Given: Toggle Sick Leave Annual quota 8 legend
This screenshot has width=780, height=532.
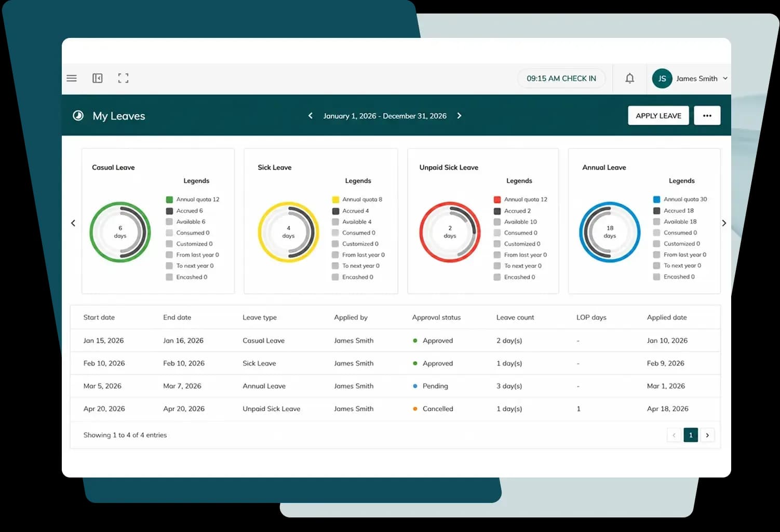Looking at the screenshot, I should point(357,199).
